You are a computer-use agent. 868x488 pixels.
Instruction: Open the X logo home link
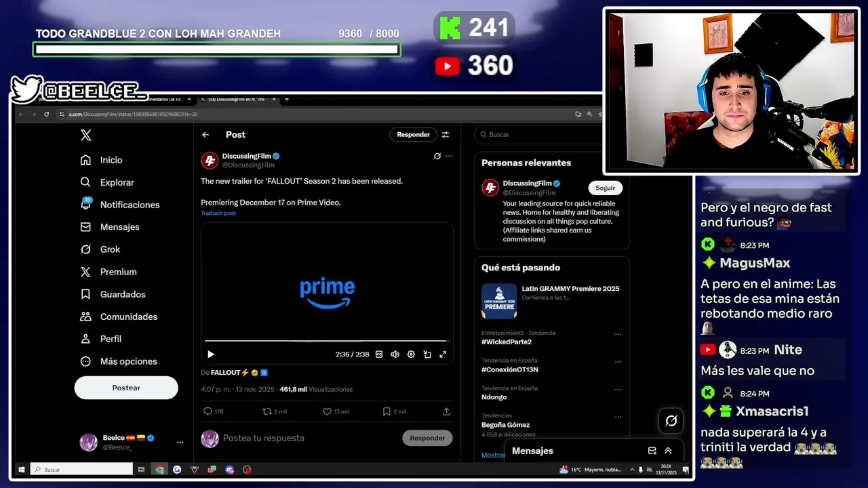85,135
